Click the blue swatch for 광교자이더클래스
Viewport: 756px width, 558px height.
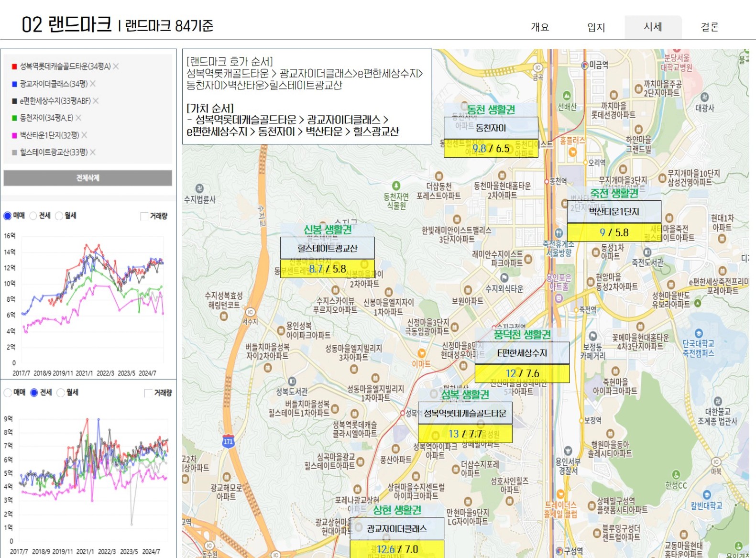tap(14, 84)
